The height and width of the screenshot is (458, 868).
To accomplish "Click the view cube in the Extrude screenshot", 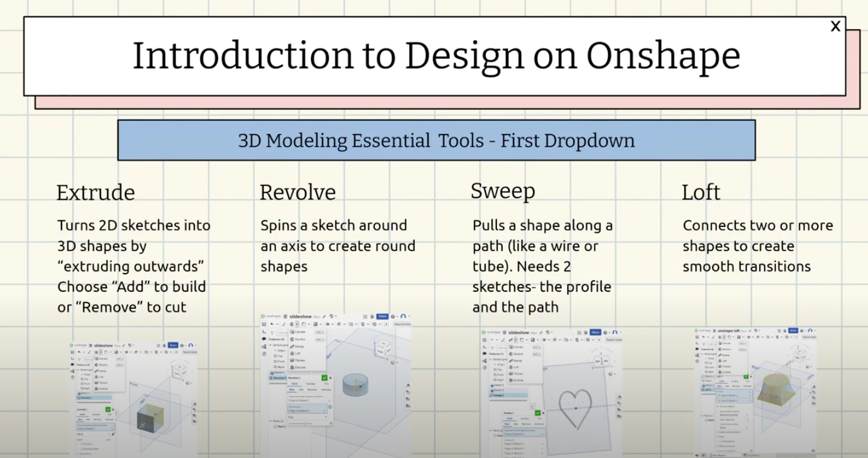I will [x=180, y=371].
